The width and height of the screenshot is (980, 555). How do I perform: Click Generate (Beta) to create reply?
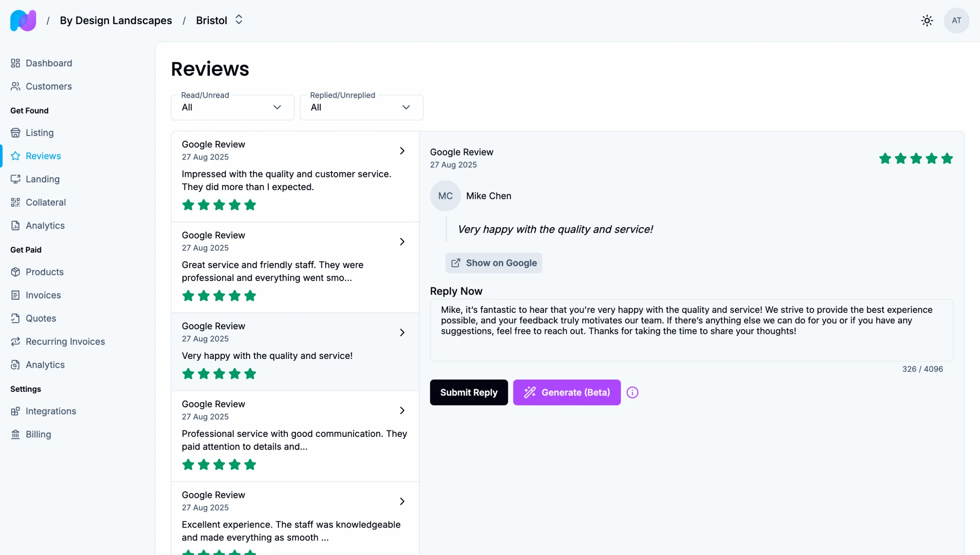point(567,392)
